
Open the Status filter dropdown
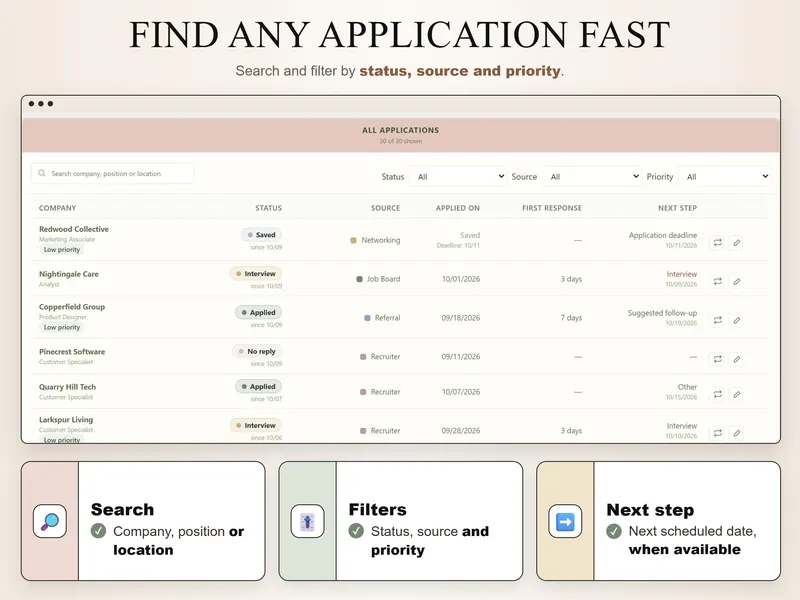458,177
